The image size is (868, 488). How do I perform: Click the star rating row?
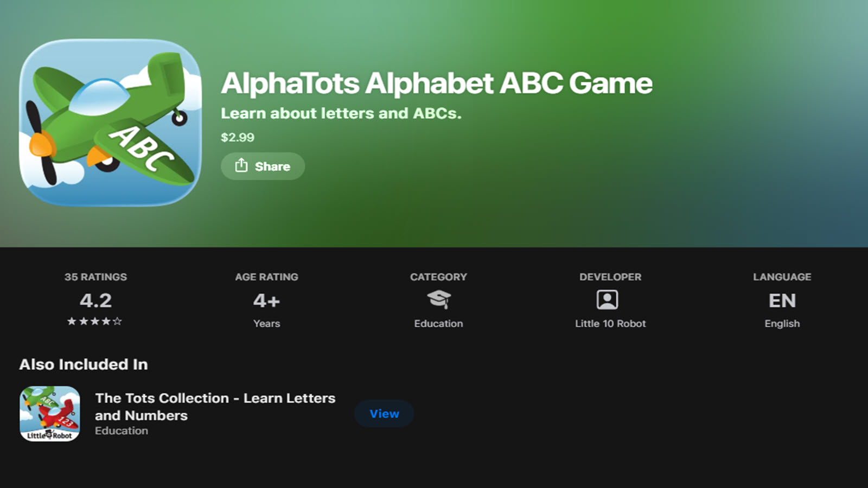95,321
